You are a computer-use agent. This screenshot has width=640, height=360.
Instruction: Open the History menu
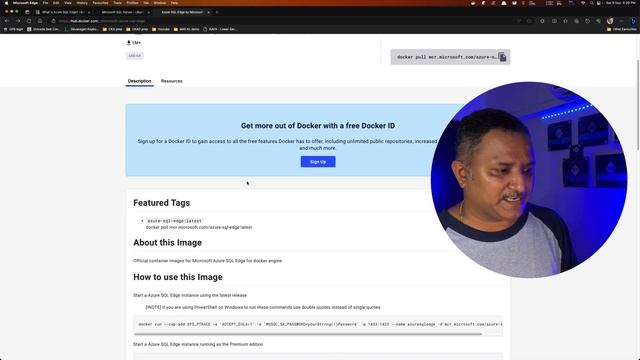point(82,3)
